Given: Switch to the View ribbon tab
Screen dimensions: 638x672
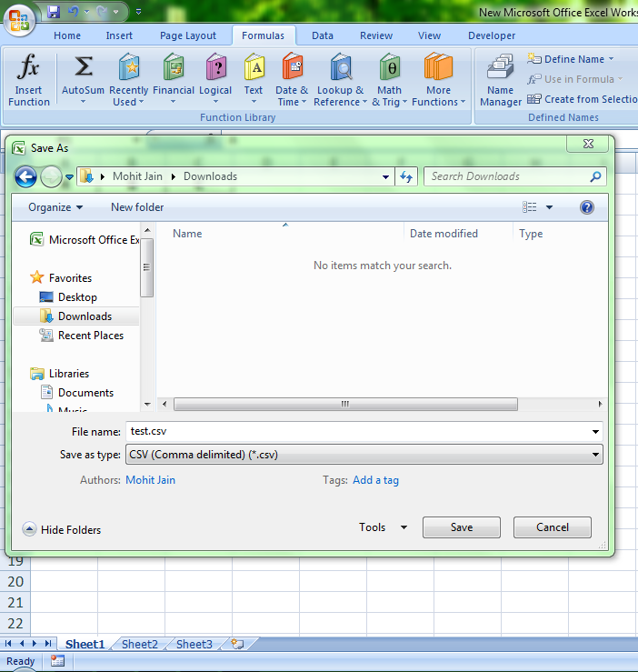Looking at the screenshot, I should click(x=429, y=35).
